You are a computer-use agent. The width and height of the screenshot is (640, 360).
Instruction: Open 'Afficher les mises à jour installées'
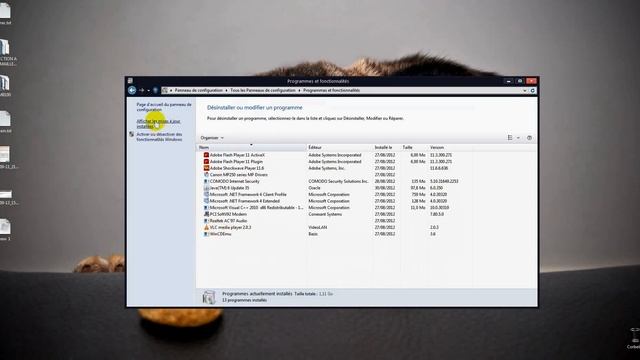[x=158, y=124]
